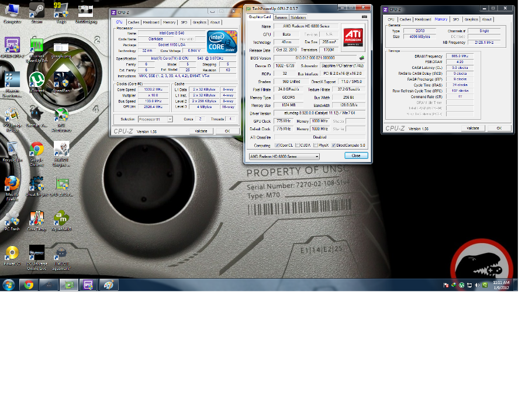Open the CPUID CPU-Z desktop shortcut

[12, 48]
